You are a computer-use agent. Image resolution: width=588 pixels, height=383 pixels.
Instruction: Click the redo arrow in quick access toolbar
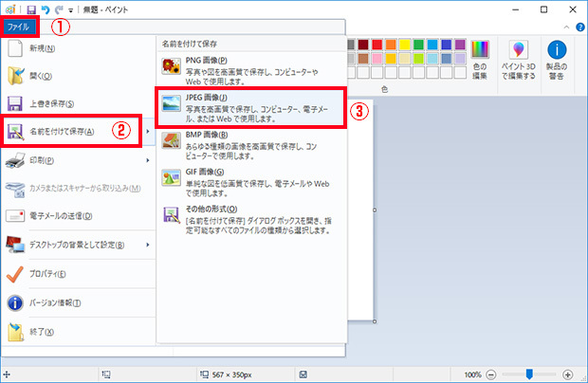58,9
